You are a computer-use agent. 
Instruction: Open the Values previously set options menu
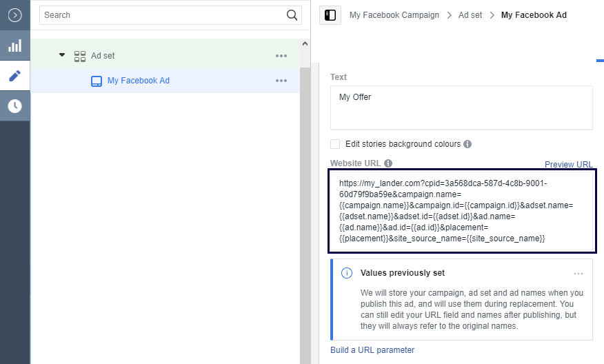point(578,274)
